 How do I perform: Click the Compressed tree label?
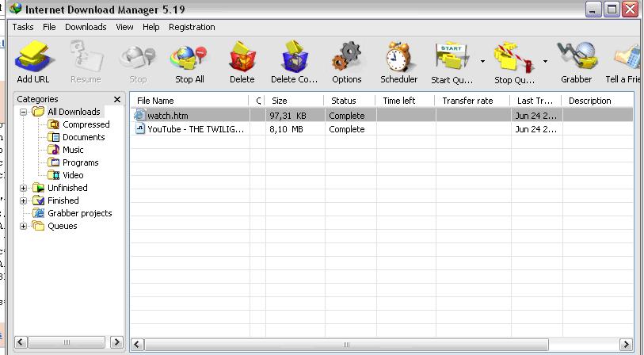pos(86,124)
